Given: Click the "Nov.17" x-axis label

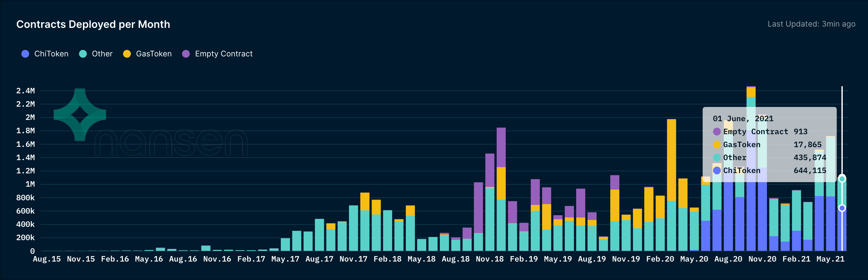Looking at the screenshot, I should (x=353, y=259).
